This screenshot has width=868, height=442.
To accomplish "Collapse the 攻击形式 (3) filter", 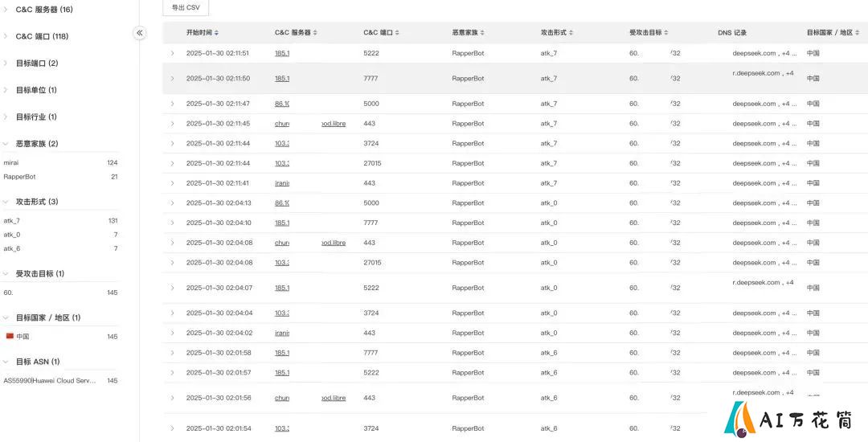I will tap(6, 202).
